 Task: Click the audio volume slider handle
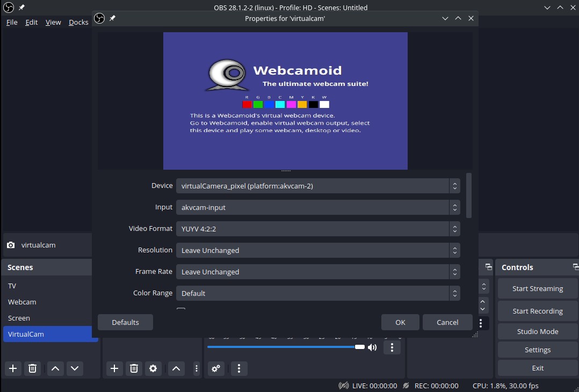coord(360,347)
